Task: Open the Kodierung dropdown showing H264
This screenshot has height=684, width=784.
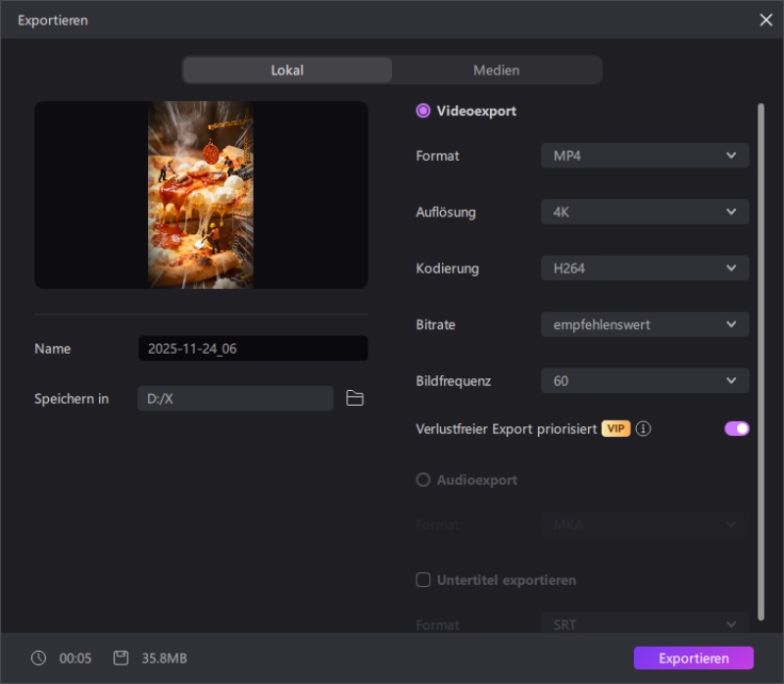Action: (645, 269)
